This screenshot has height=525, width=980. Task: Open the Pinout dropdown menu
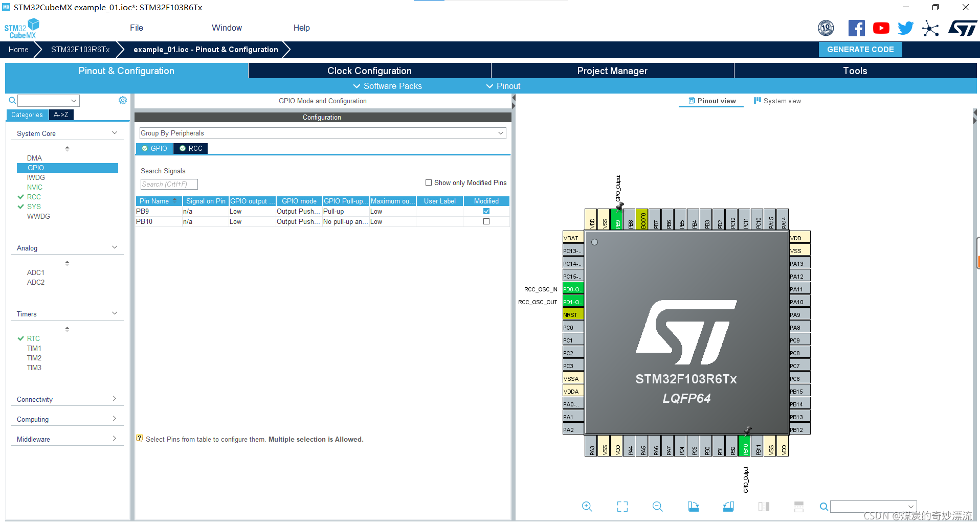(503, 86)
